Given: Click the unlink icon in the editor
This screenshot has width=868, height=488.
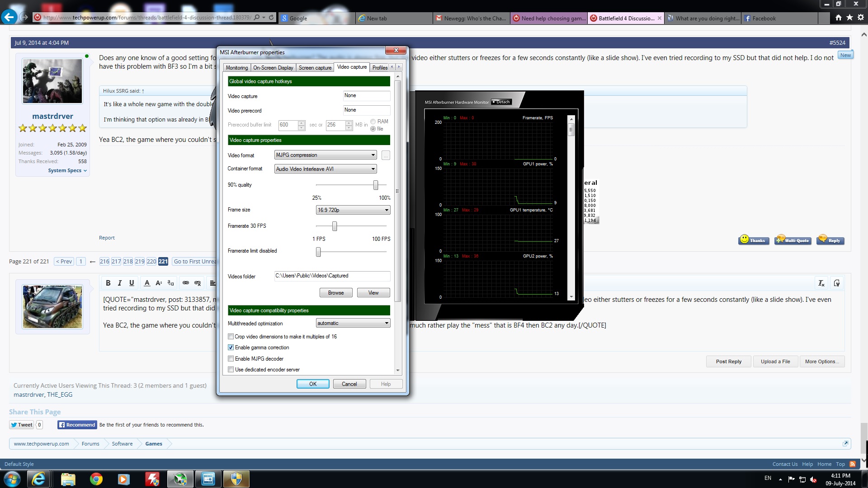Looking at the screenshot, I should (x=198, y=283).
